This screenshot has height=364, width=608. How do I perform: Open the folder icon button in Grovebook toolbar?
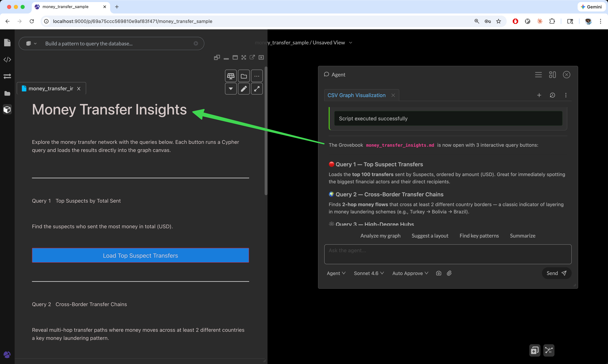point(244,76)
